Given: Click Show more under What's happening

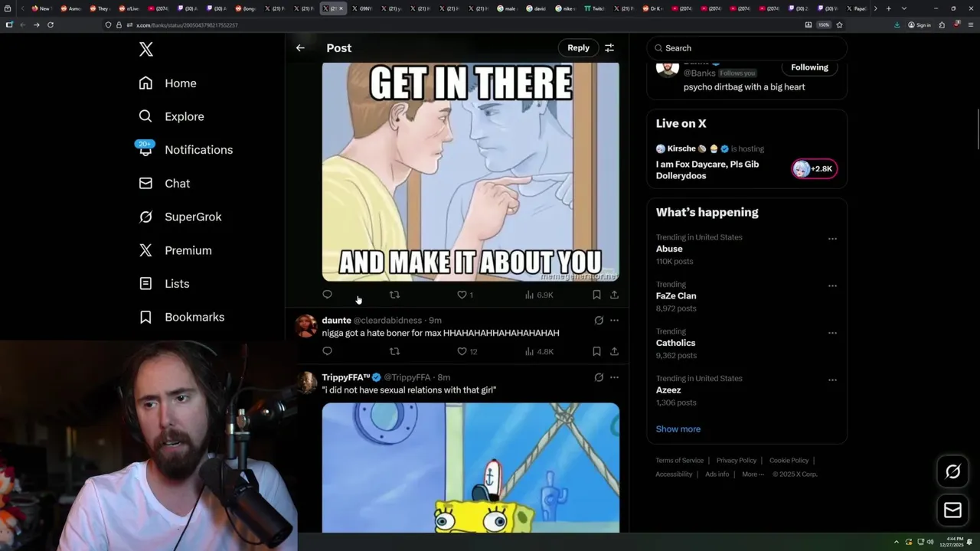Looking at the screenshot, I should tap(678, 429).
